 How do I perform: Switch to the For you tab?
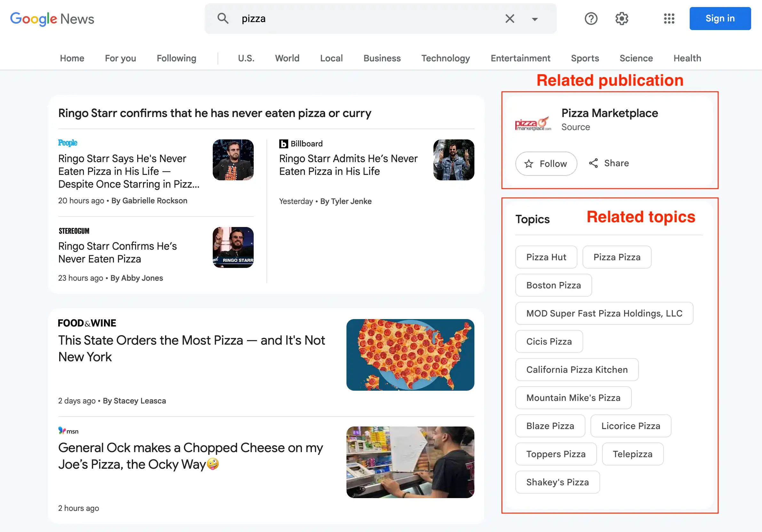tap(121, 59)
